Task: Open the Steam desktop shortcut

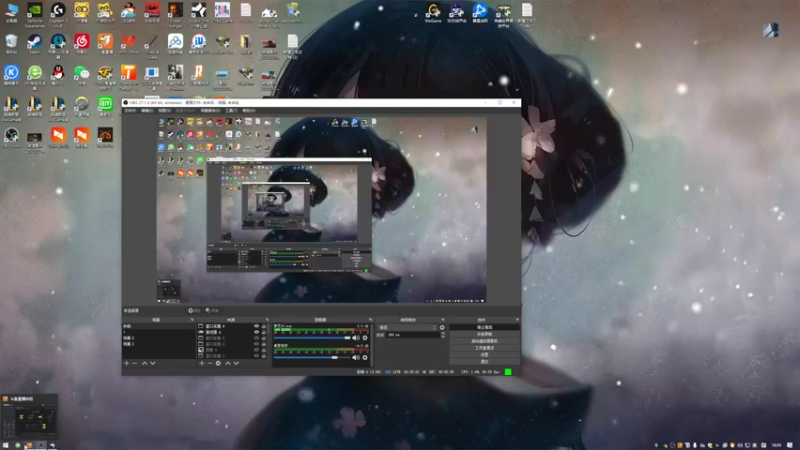Action: tap(35, 44)
